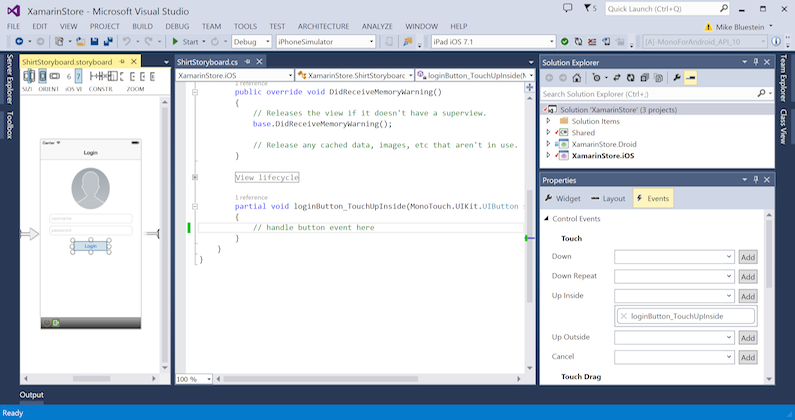This screenshot has width=795, height=420.
Task: Pin the ShirtStoryboard.cs tab
Action: (247, 61)
